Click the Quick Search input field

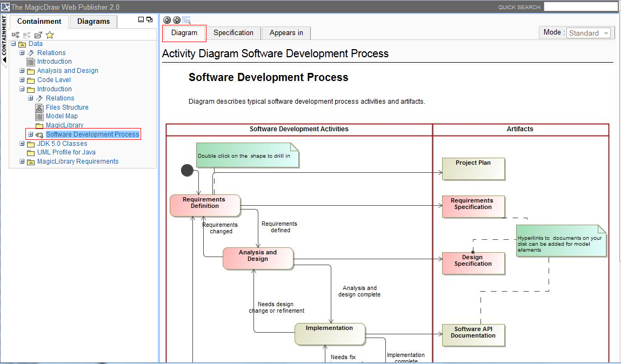[580, 7]
